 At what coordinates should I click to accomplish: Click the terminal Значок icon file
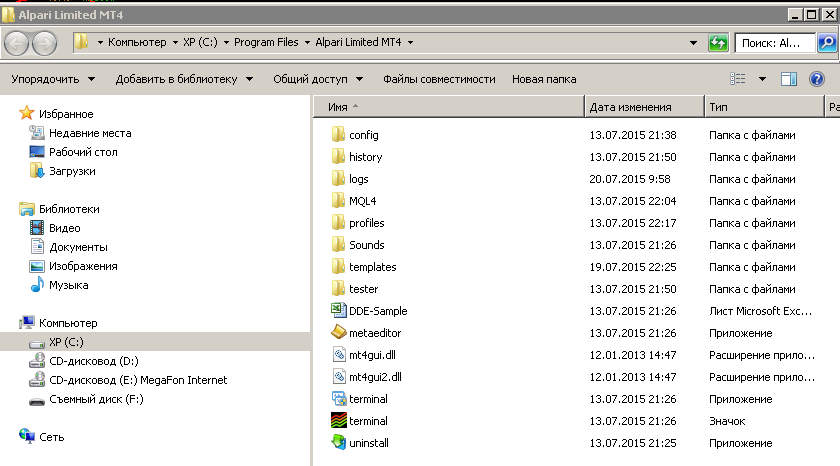339,420
